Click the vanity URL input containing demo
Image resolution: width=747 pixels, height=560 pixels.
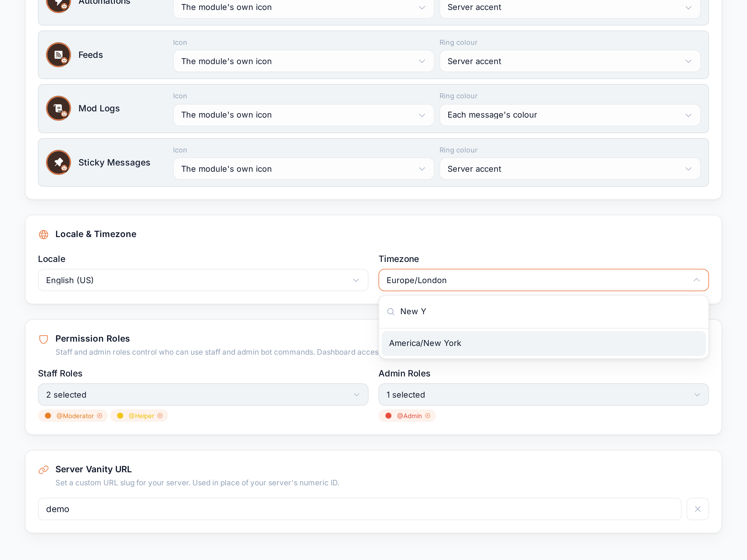coord(360,509)
